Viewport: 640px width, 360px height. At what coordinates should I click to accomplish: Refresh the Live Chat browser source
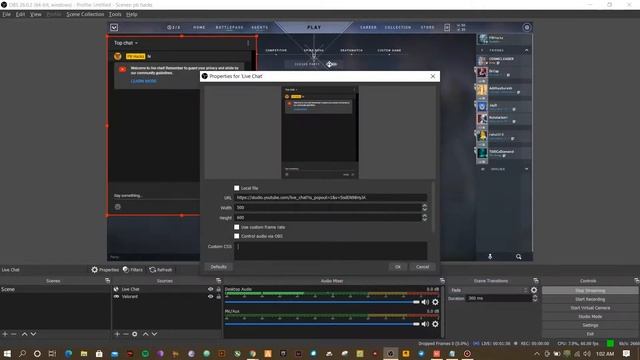(x=160, y=270)
